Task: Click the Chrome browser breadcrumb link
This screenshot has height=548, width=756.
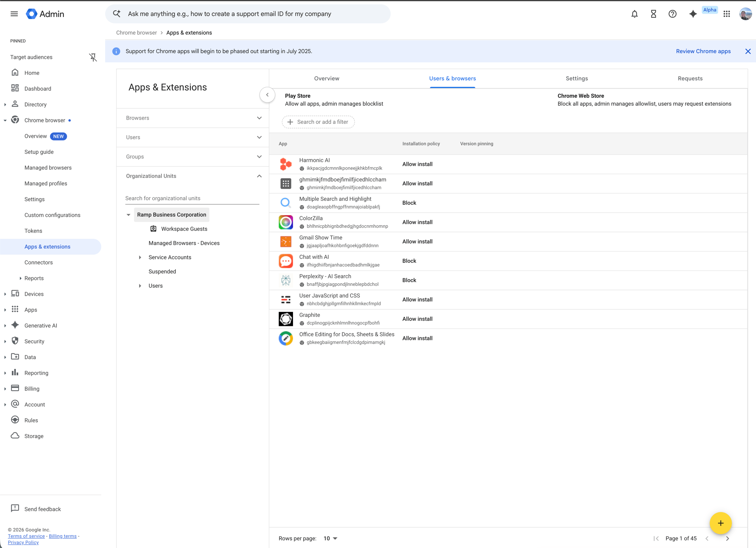Action: [x=136, y=33]
